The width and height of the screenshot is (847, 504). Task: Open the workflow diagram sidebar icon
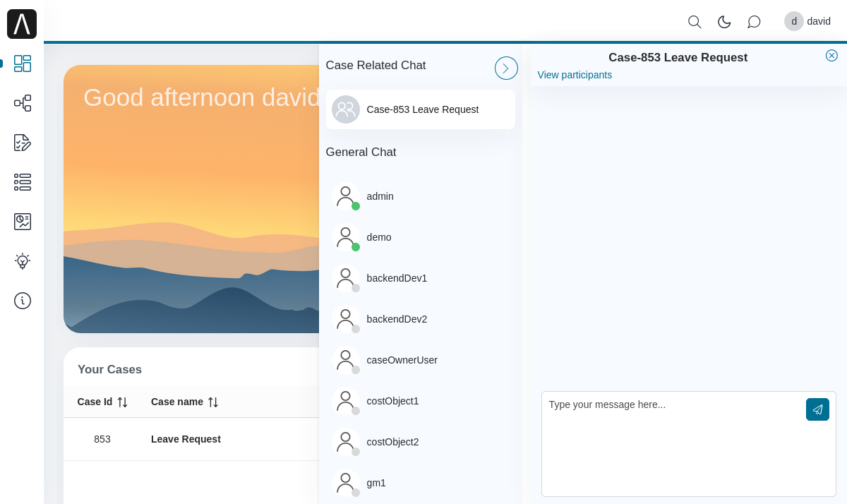coord(23,103)
